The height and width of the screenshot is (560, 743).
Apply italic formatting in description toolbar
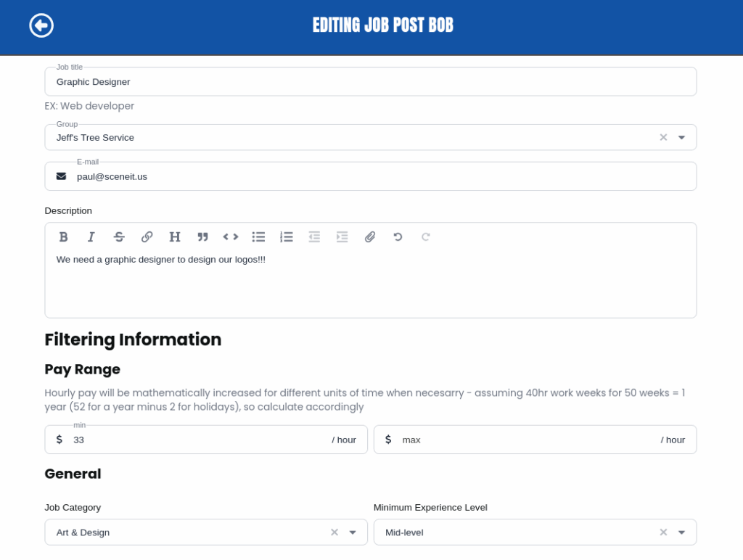pyautogui.click(x=91, y=236)
